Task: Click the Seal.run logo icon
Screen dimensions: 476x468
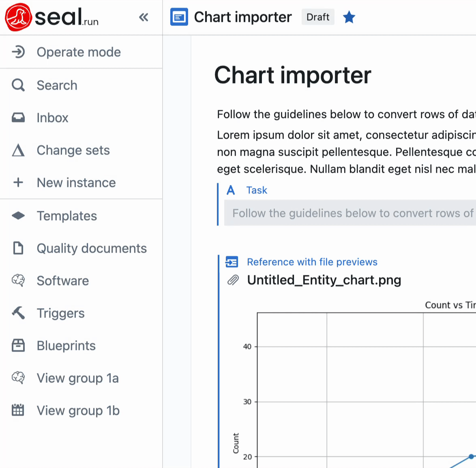Action: tap(18, 17)
